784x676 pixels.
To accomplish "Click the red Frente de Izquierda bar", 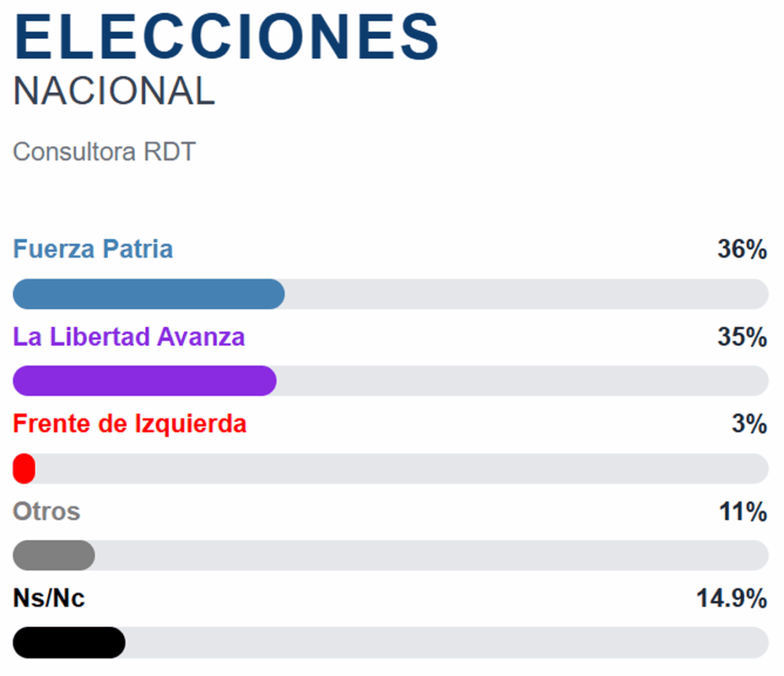I will [x=24, y=469].
